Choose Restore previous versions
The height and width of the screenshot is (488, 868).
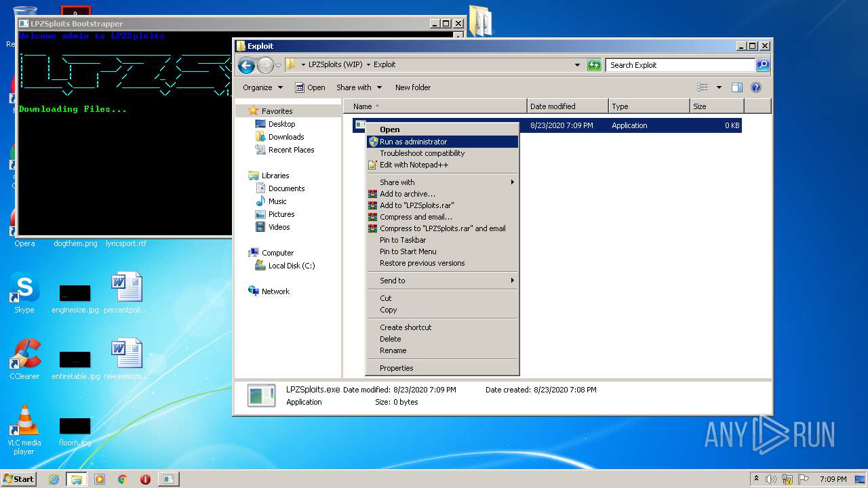pos(442,263)
